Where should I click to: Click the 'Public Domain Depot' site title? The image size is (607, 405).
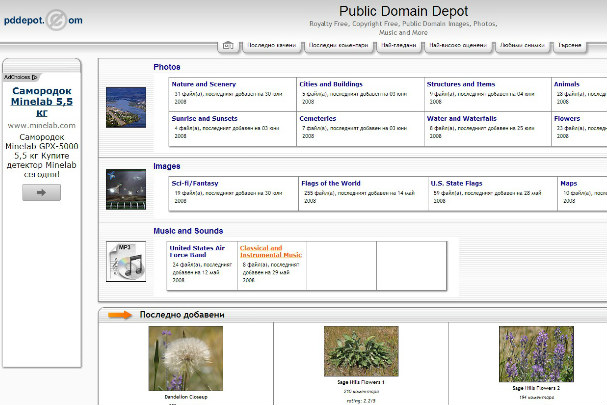point(403,11)
